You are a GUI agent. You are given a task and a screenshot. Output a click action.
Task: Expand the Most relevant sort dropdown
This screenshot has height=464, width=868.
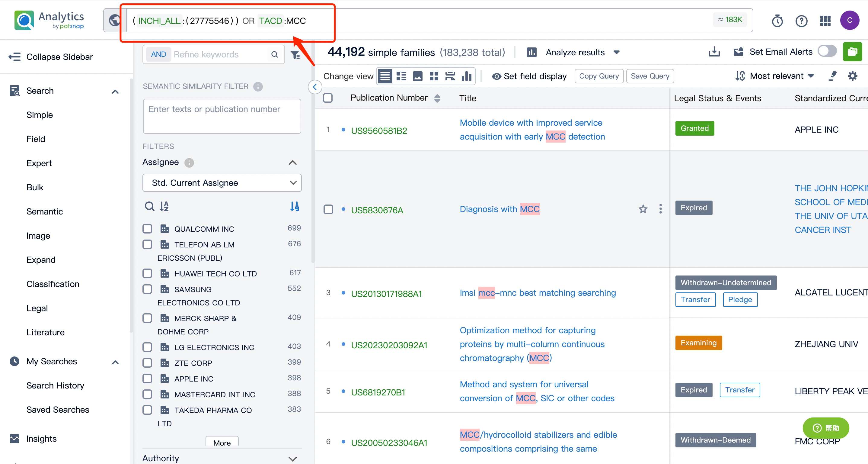[x=781, y=75]
